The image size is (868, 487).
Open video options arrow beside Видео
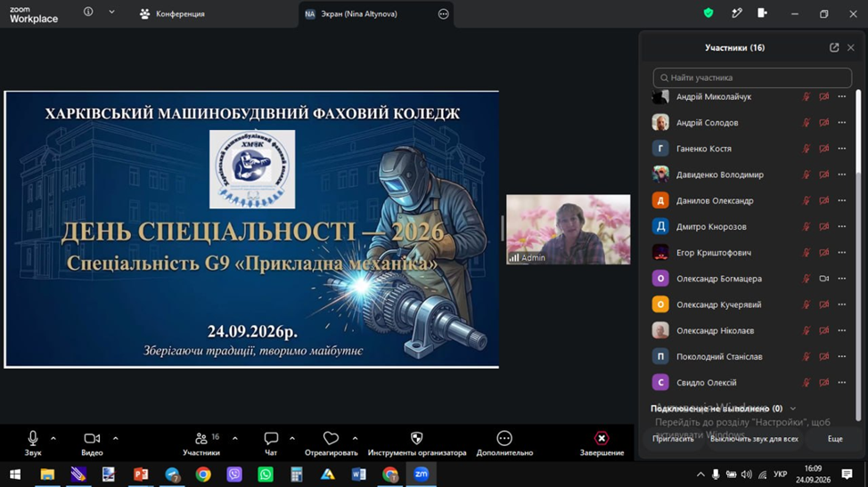115,438
